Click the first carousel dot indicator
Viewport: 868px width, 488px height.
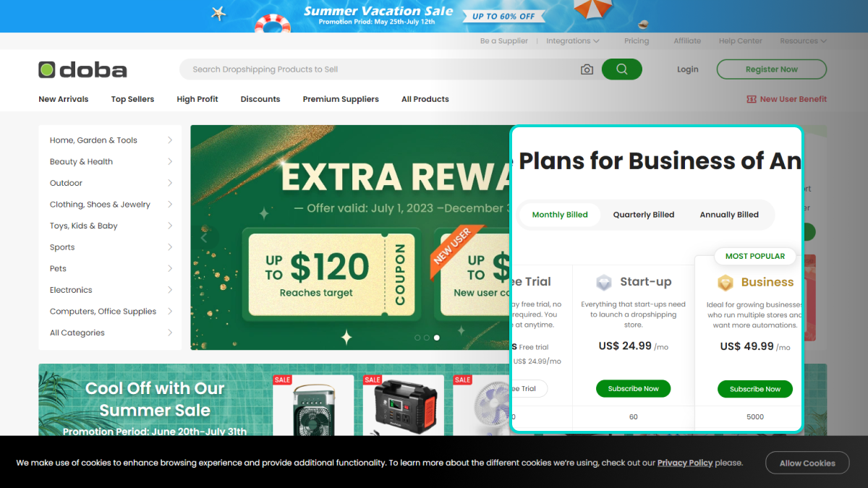(417, 338)
